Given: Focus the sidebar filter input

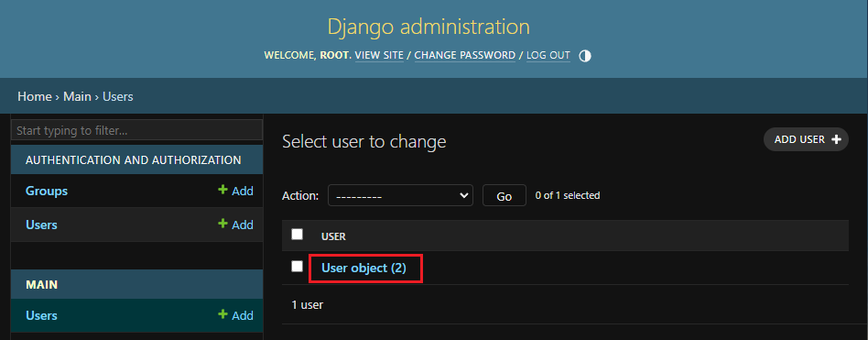Looking at the screenshot, I should coord(136,131).
